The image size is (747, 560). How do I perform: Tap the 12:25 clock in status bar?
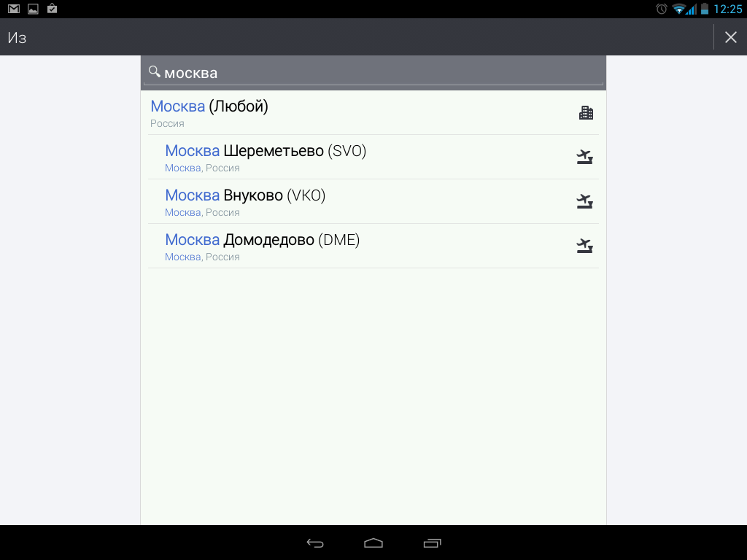[728, 9]
